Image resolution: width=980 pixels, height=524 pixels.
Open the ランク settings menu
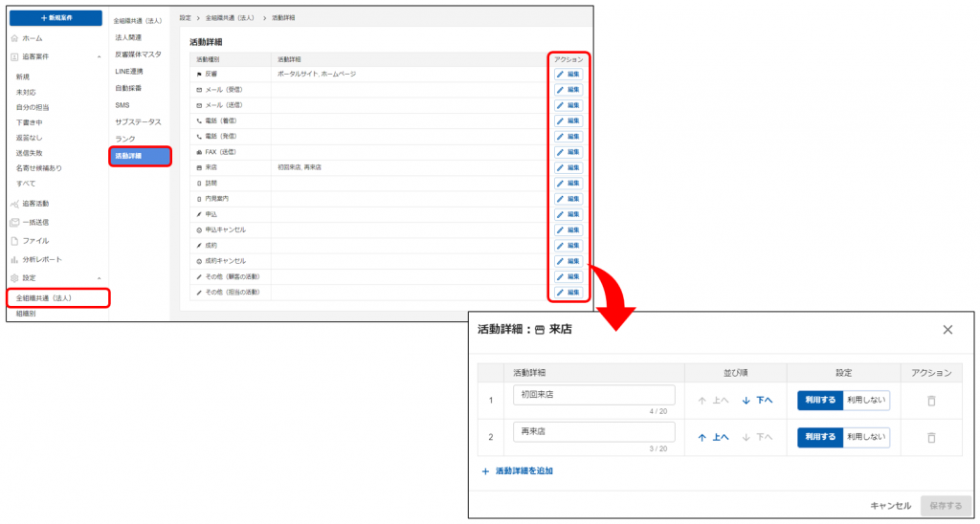click(x=125, y=140)
